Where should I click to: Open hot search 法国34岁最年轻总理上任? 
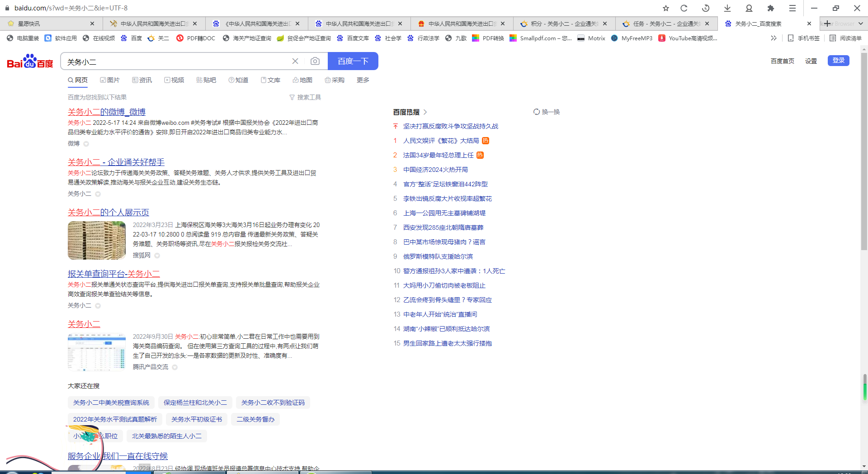pyautogui.click(x=438, y=155)
